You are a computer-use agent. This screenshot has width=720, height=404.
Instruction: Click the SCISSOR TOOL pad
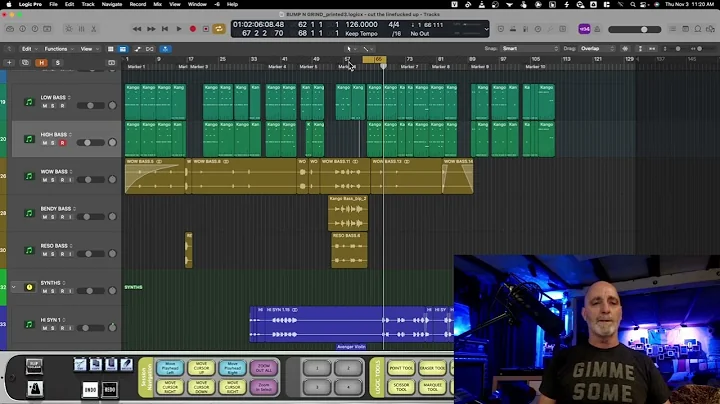(x=401, y=387)
